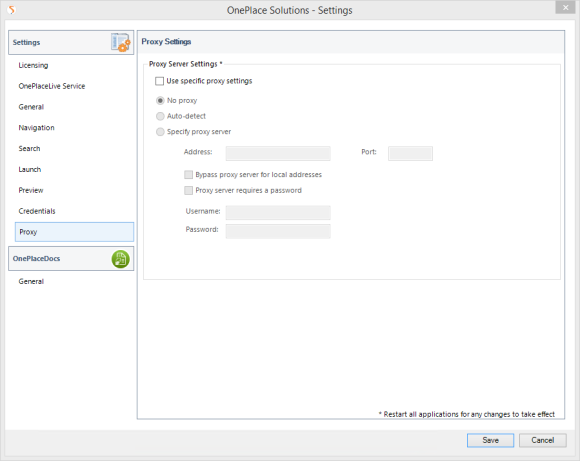580x461 pixels.
Task: Click the OnePlace Solutions logo in title bar
Action: pyautogui.click(x=11, y=10)
